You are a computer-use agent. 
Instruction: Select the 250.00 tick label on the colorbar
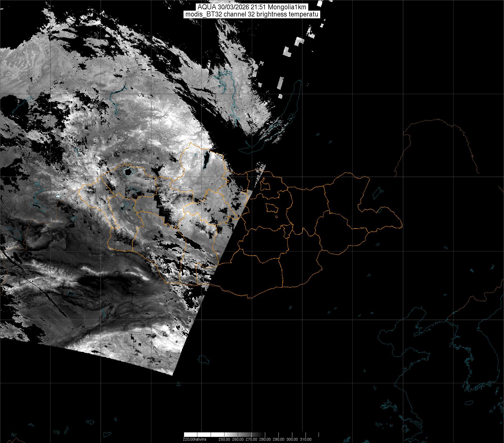(x=224, y=439)
